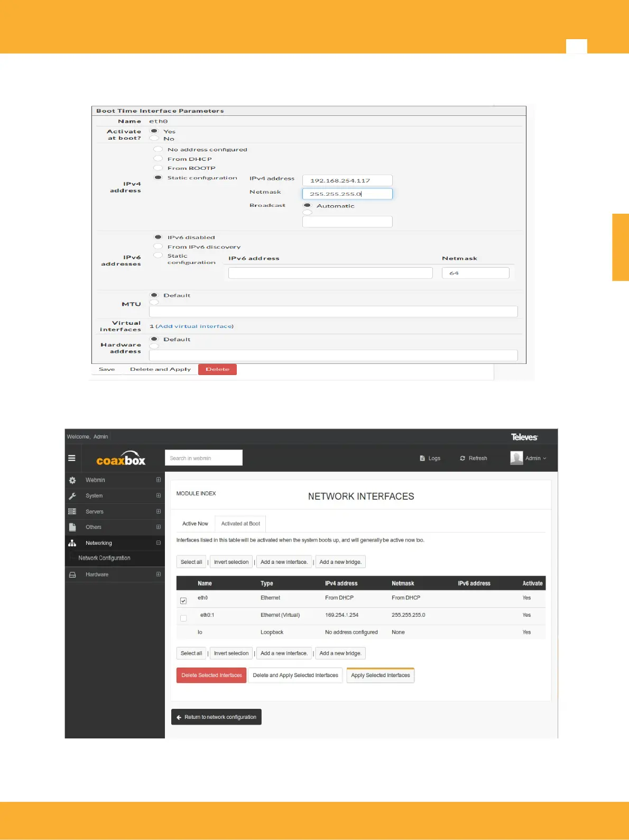Select the From DHCP radio button
The image size is (629, 840).
click(158, 159)
